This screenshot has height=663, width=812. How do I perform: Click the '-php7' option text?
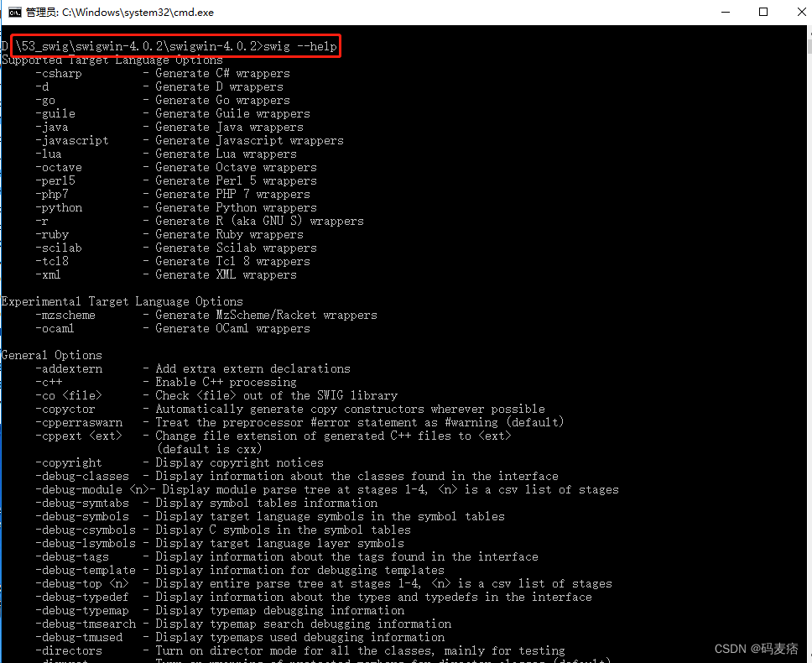[52, 195]
